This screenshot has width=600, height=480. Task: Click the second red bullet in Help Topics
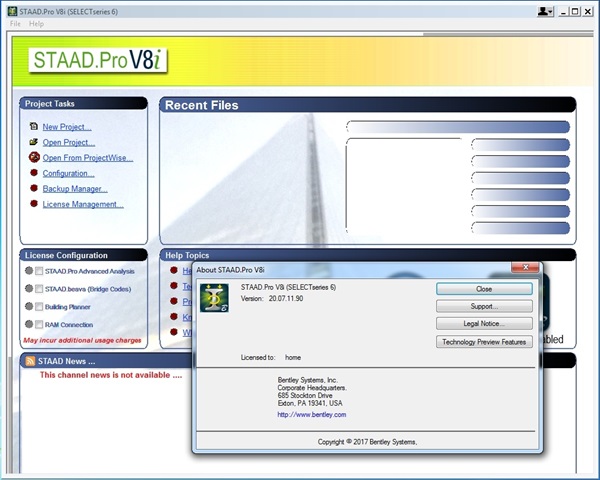click(x=174, y=286)
